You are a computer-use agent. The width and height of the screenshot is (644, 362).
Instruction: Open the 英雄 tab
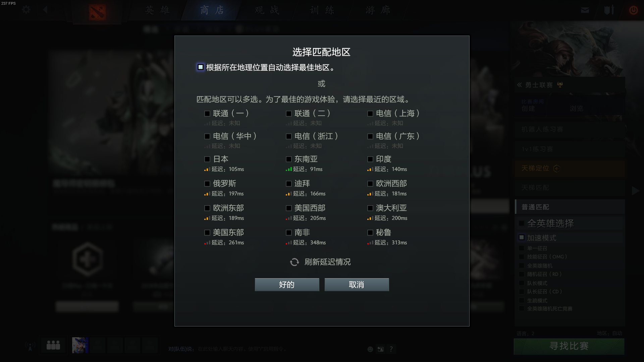click(x=158, y=10)
